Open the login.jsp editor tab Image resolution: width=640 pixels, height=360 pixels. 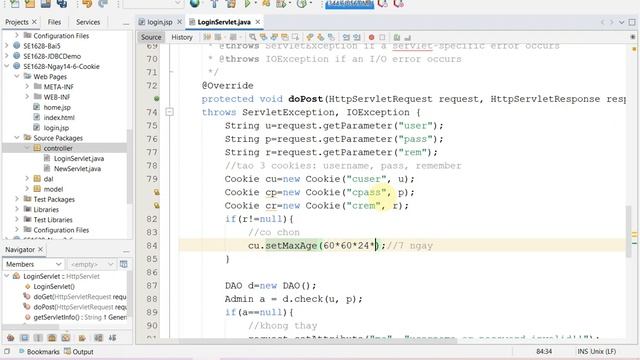pos(159,22)
